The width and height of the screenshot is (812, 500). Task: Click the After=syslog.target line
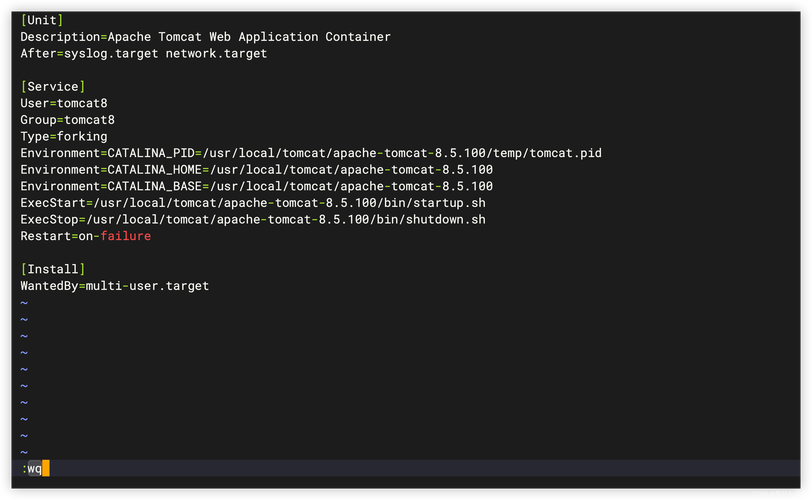click(x=143, y=54)
